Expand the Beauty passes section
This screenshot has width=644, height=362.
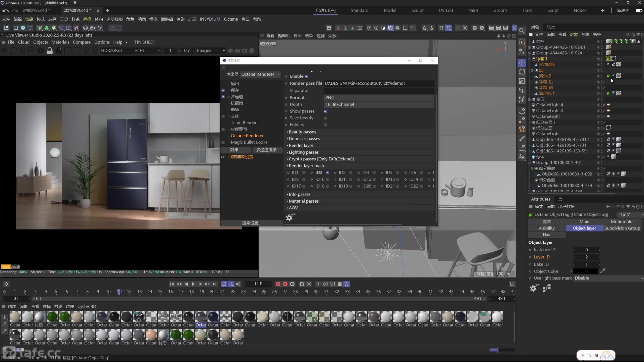click(302, 132)
